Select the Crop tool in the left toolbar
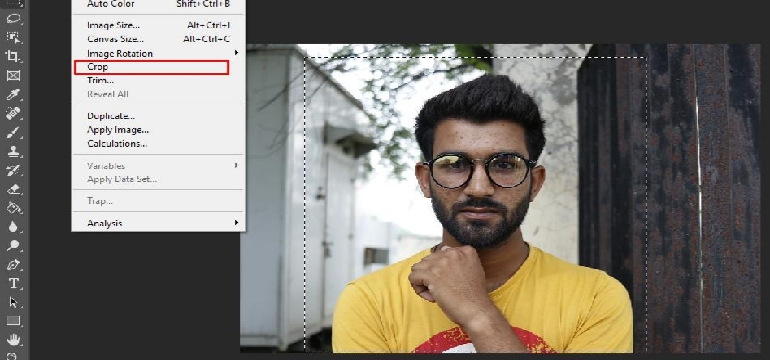 point(14,56)
